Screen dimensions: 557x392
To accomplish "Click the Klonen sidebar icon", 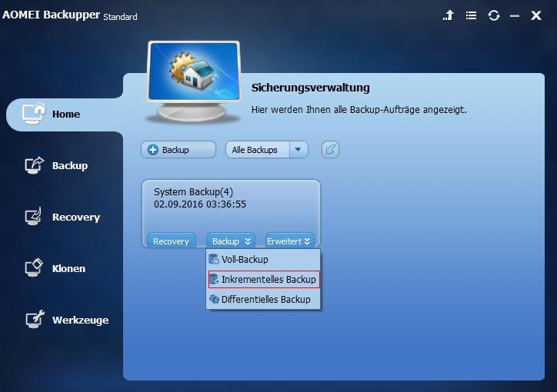I will point(34,267).
